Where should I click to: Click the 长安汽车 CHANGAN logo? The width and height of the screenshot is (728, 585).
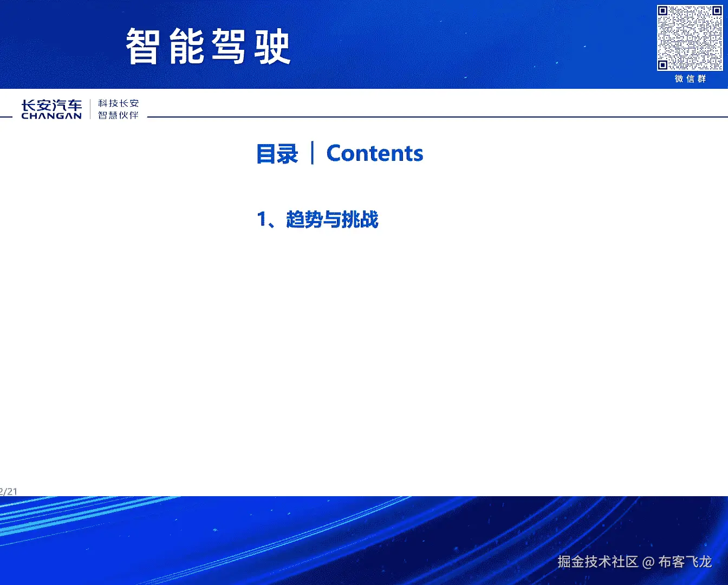coord(51,109)
